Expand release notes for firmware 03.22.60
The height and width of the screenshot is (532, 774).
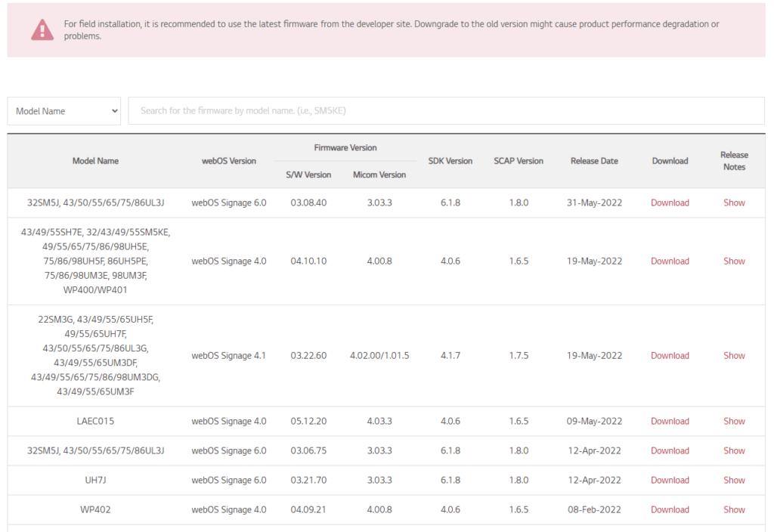[x=734, y=356]
